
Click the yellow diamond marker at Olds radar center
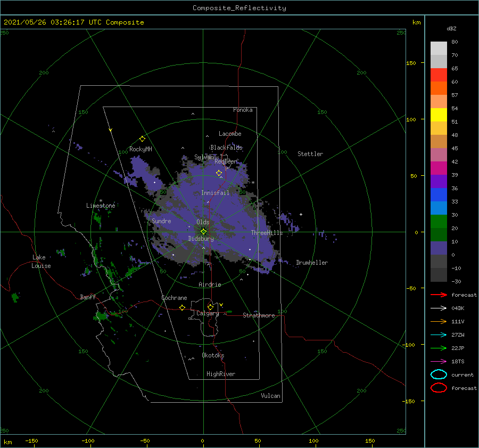point(203,232)
